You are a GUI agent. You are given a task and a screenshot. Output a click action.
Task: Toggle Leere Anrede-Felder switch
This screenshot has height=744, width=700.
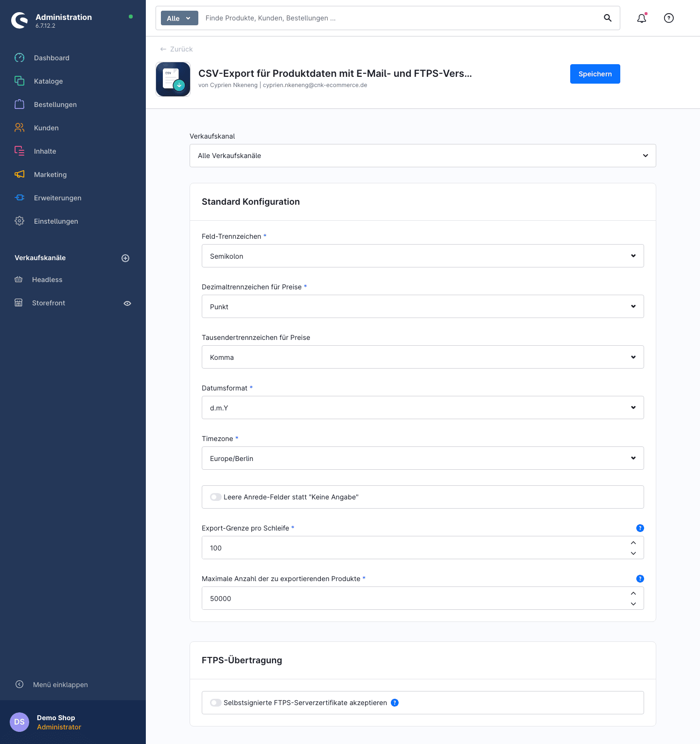click(x=216, y=497)
